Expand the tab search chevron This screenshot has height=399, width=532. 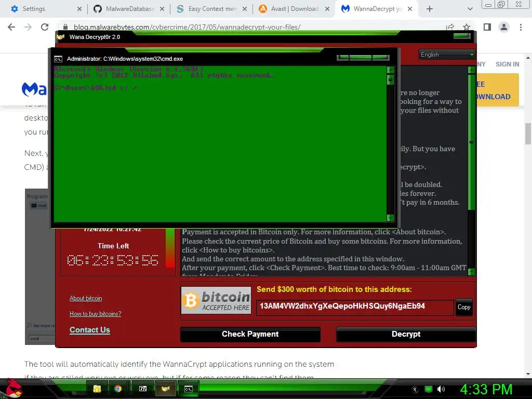470,9
